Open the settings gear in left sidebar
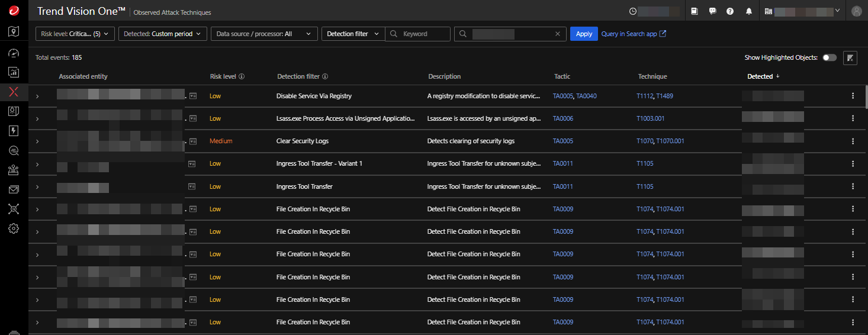 point(14,228)
